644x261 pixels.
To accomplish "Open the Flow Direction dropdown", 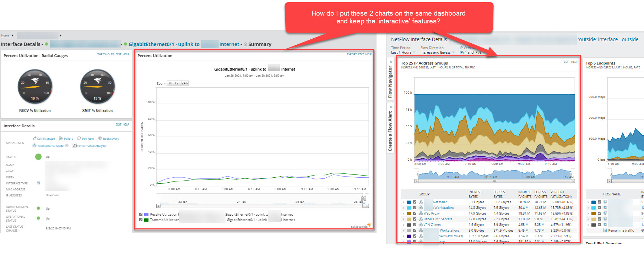I will pyautogui.click(x=437, y=52).
